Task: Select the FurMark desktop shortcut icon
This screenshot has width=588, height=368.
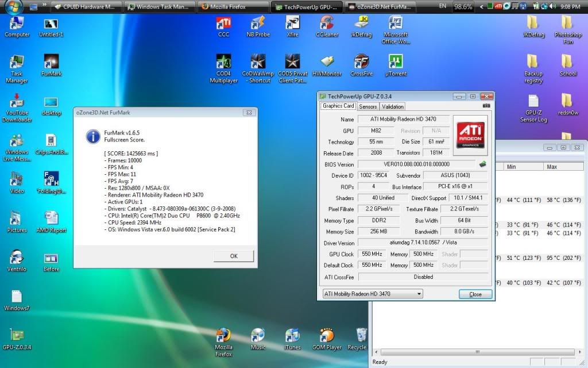Action: click(x=51, y=66)
